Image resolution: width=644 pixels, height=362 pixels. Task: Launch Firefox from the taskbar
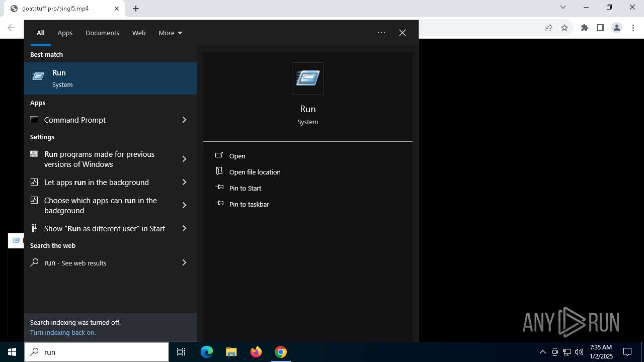pos(256,352)
